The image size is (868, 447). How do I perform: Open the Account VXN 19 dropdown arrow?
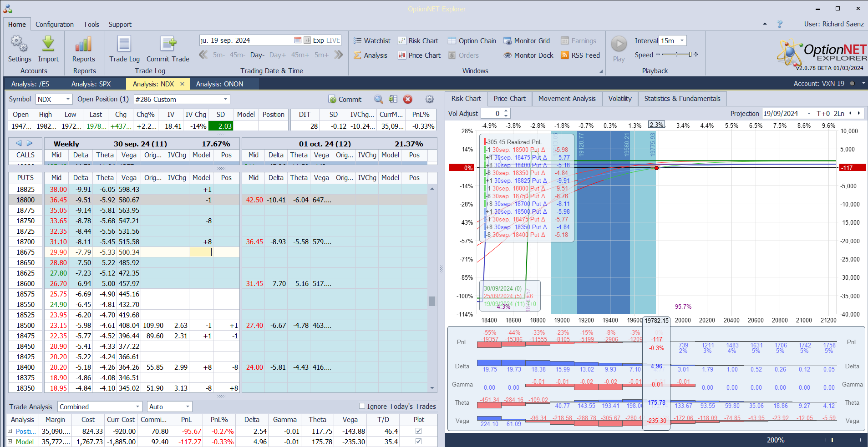(863, 83)
